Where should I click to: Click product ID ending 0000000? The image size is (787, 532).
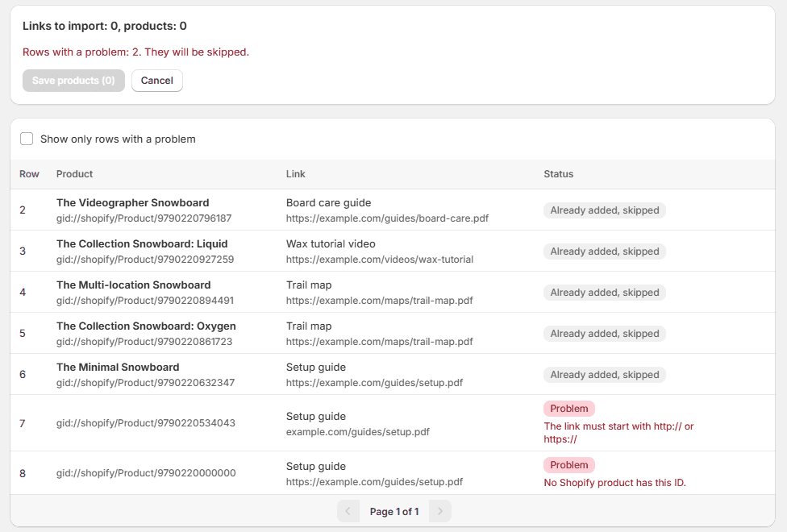coord(146,473)
